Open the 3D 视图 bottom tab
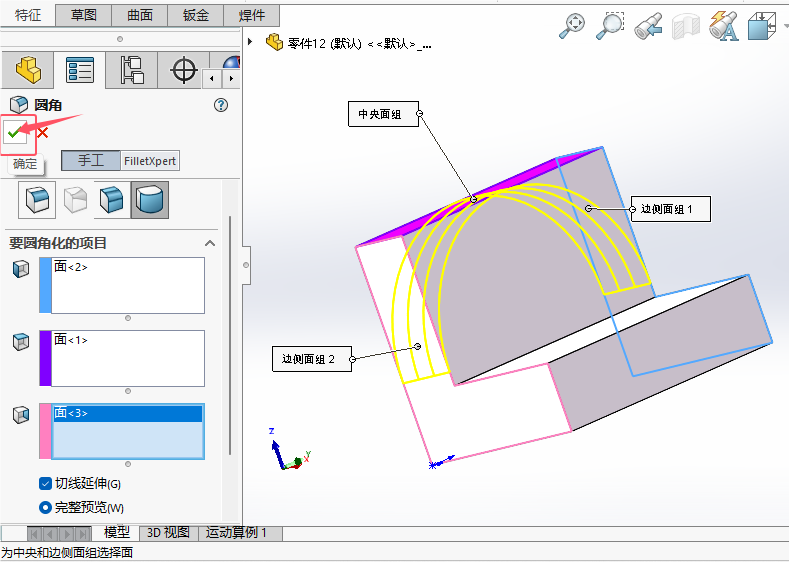Image resolution: width=789 pixels, height=562 pixels. coord(169,532)
